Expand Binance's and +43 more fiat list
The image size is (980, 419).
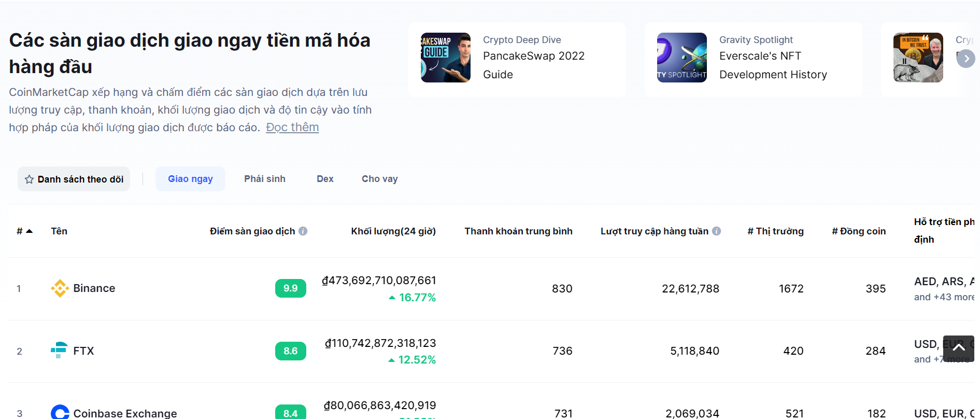pos(944,297)
